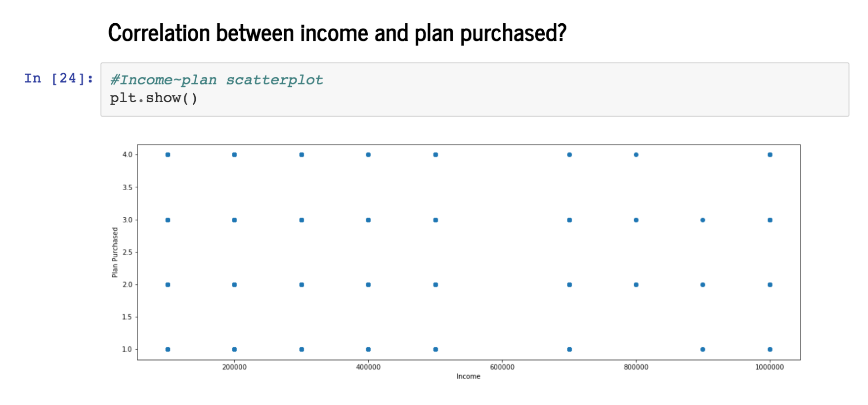Viewport: 868px width, 405px height.
Task: Click the 1.0 y-axis tick label
Action: 128,349
